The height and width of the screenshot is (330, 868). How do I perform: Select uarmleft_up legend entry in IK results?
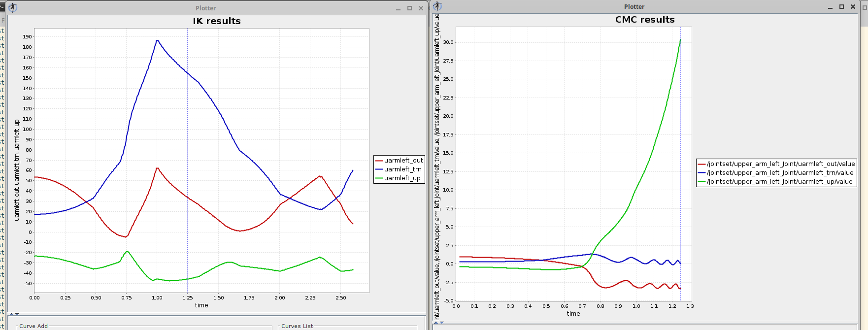click(398, 178)
